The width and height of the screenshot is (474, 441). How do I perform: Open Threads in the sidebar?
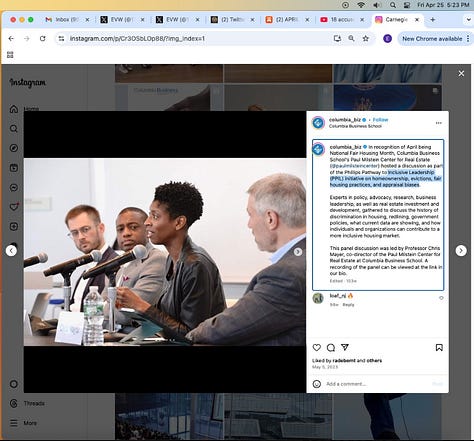click(27, 403)
